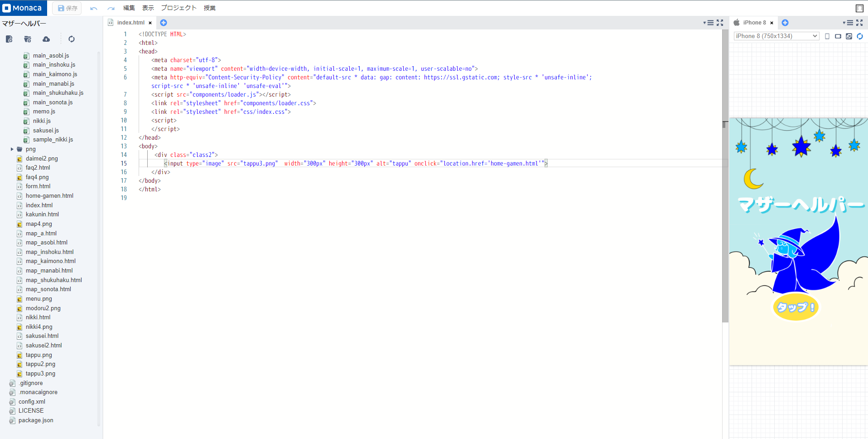The width and height of the screenshot is (868, 439).
Task: Open the プロジェクト menu
Action: click(x=179, y=8)
